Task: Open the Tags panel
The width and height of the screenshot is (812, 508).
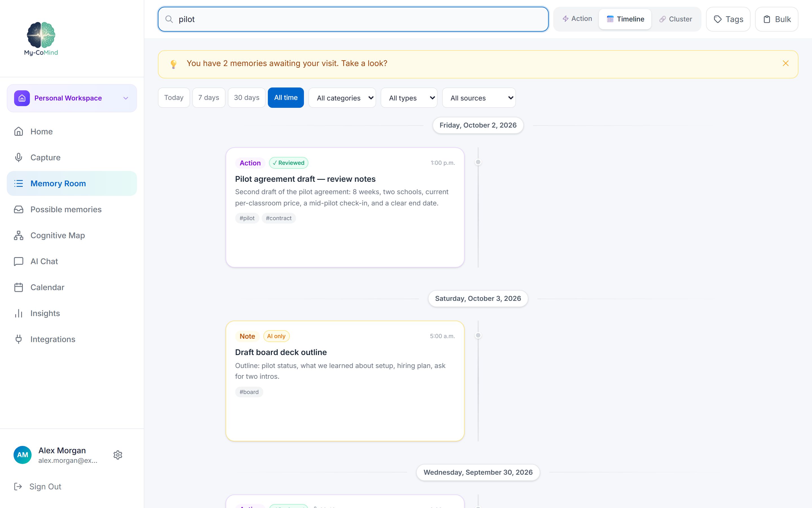Action: point(728,19)
